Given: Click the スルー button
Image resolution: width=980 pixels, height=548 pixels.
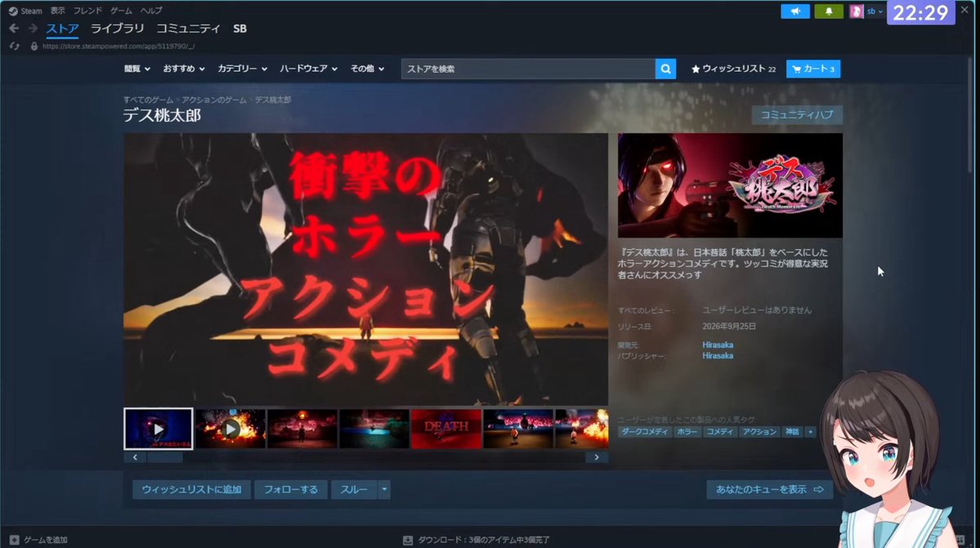Looking at the screenshot, I should [354, 490].
